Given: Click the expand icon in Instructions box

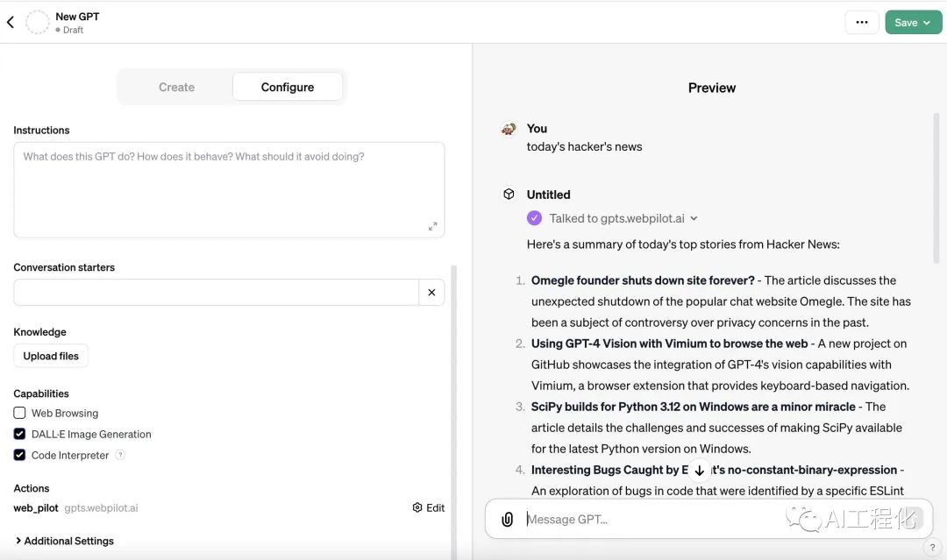Looking at the screenshot, I should pyautogui.click(x=432, y=226).
